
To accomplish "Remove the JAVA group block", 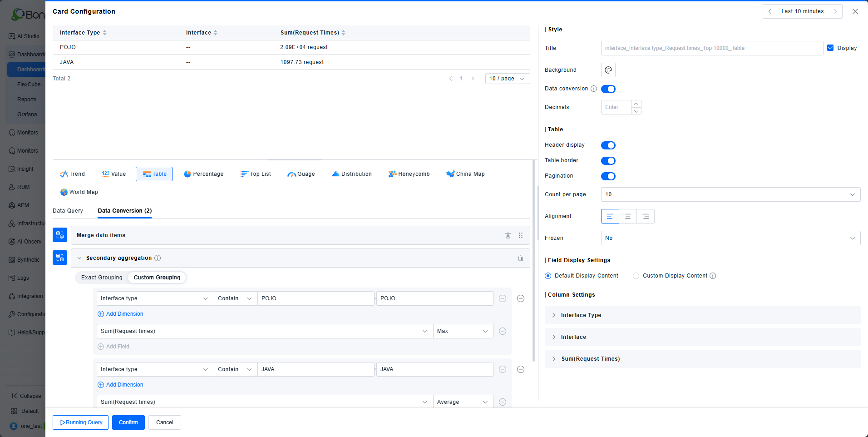I will tap(521, 369).
